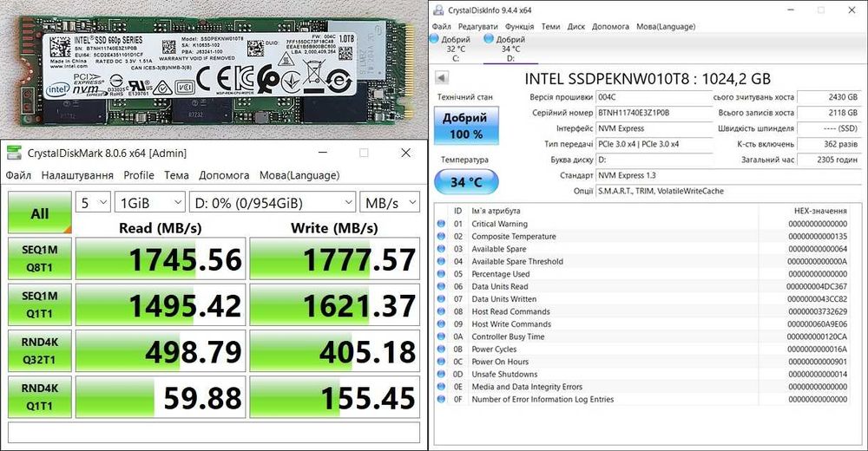
Task: Click the green All benchmark button
Action: 39,212
